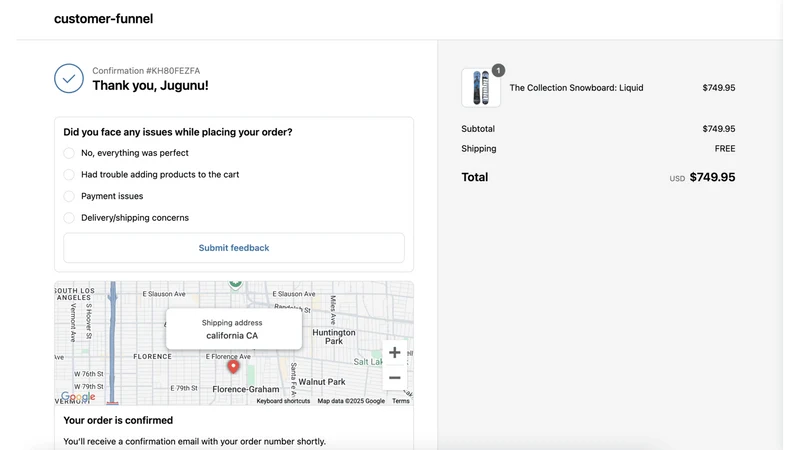Click "Huntington Park" label on the map
800x450 pixels.
point(334,337)
